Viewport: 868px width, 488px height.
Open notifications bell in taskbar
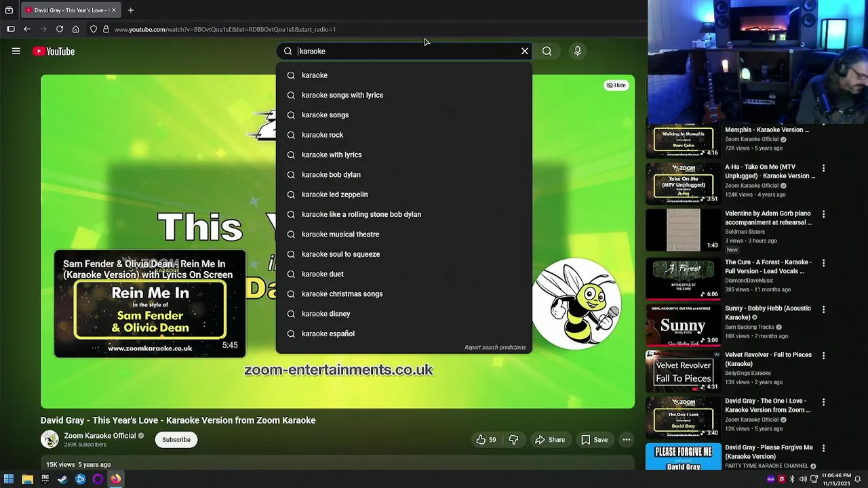coord(857,479)
